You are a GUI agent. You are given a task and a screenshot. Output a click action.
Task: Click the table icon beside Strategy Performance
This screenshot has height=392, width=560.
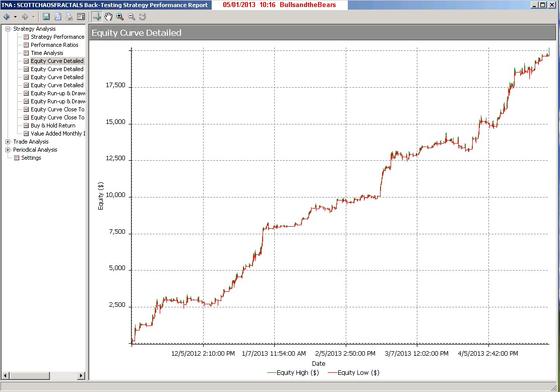26,37
